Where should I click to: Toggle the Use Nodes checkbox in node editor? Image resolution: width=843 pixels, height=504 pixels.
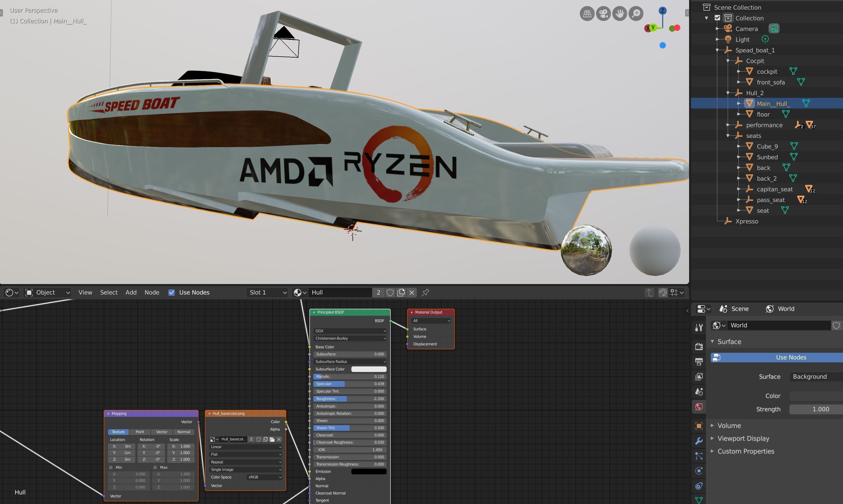point(172,292)
